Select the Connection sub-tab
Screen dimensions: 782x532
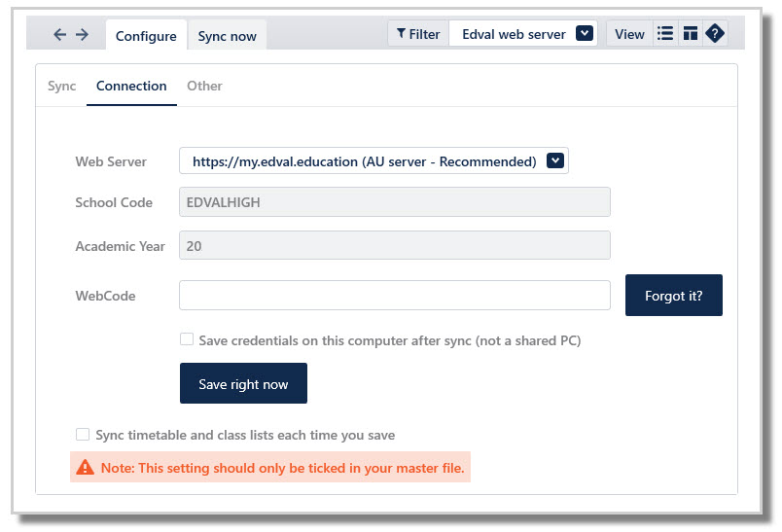(131, 86)
